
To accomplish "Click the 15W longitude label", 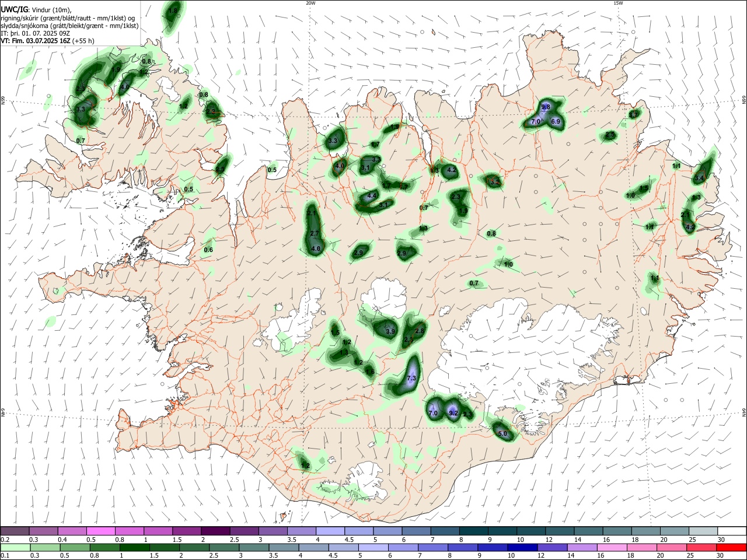I will [x=618, y=3].
